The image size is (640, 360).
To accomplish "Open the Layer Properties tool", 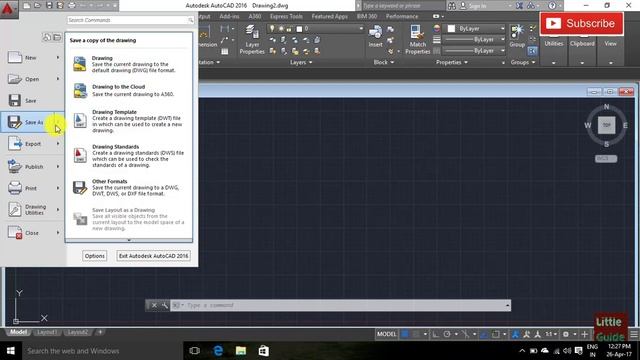I will click(252, 39).
